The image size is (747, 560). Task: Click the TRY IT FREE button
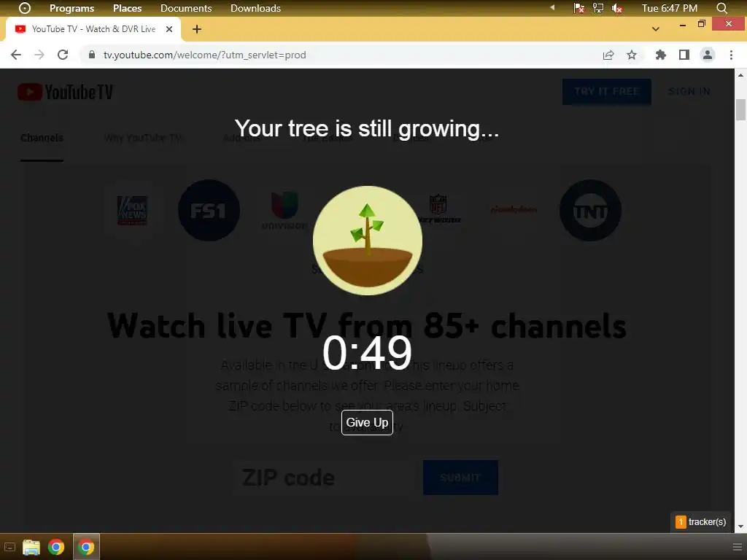(x=606, y=91)
